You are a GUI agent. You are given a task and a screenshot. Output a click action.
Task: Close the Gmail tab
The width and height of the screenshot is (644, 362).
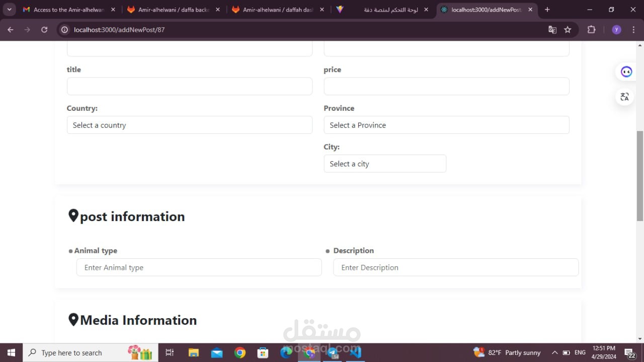pyautogui.click(x=113, y=10)
